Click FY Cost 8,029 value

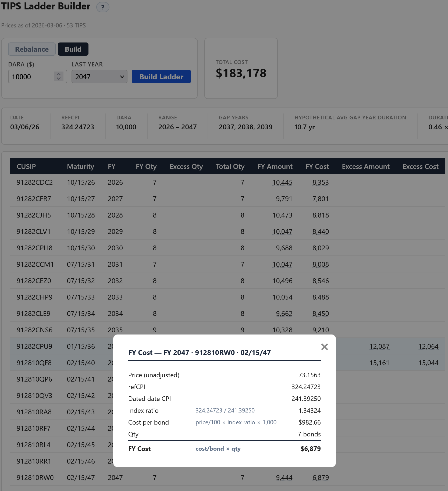coord(321,248)
